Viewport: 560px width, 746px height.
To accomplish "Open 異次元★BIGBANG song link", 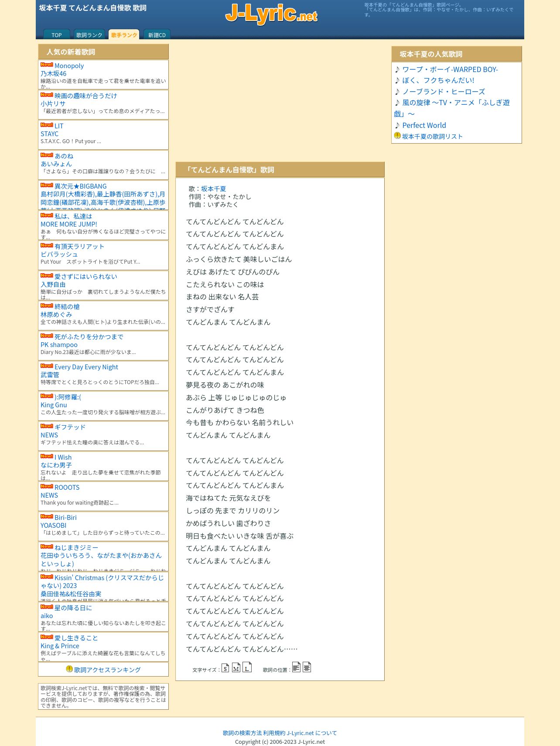I will (x=80, y=186).
